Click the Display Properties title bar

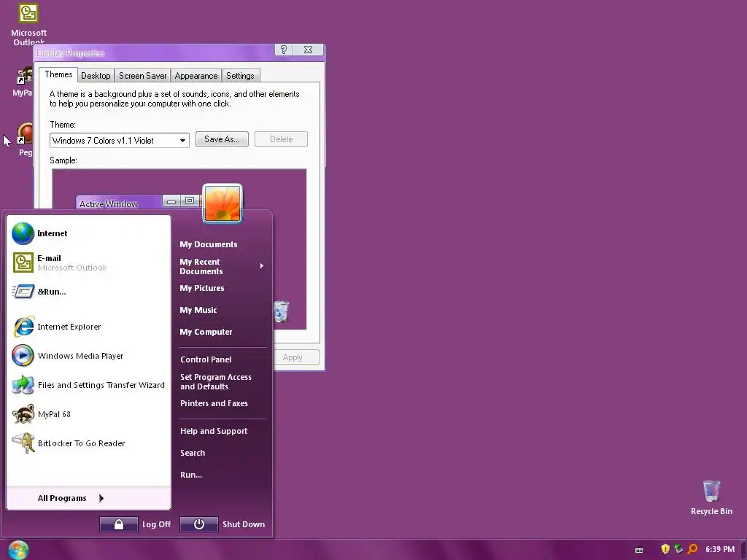tap(155, 52)
